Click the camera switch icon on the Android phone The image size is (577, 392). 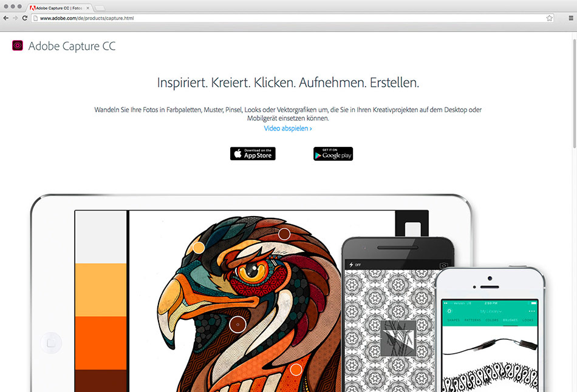tap(443, 265)
